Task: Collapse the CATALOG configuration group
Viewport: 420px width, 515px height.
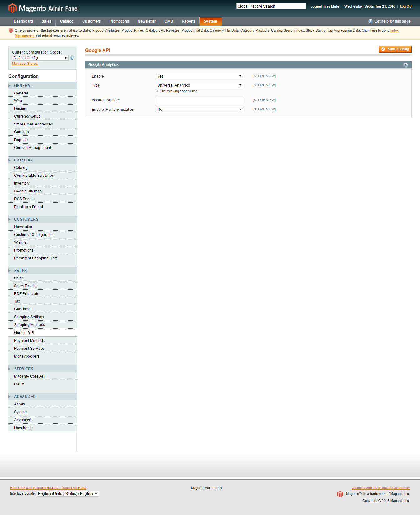Action: coord(43,160)
